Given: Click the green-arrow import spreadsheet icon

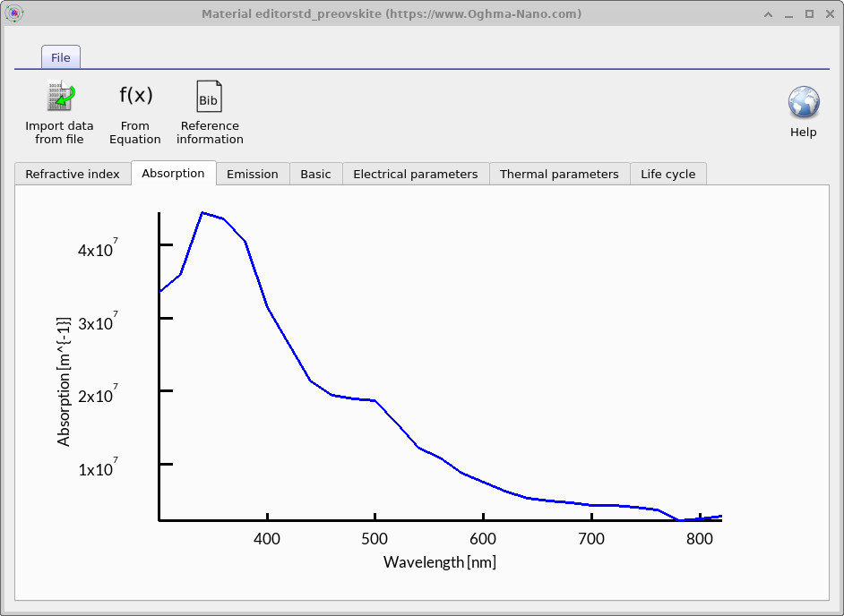Looking at the screenshot, I should click(59, 95).
